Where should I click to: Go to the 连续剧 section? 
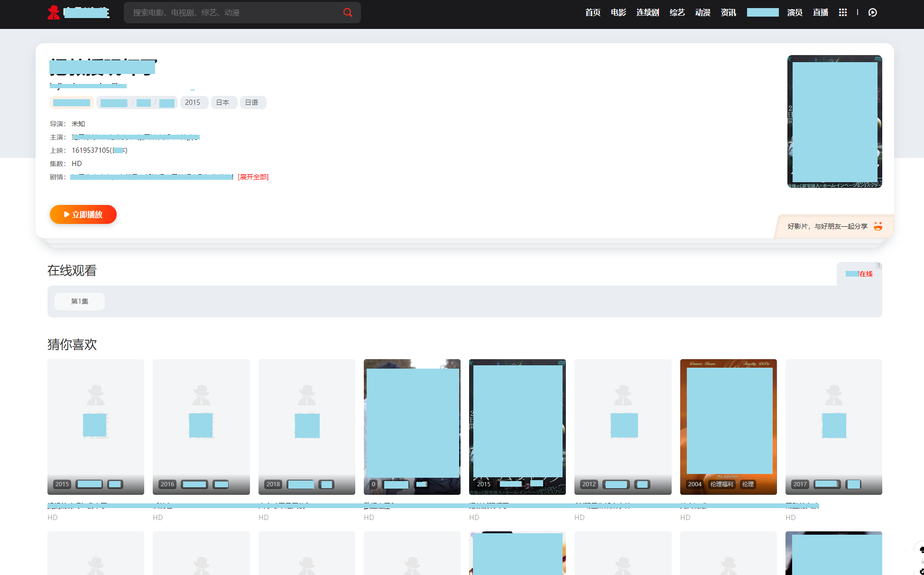(647, 12)
